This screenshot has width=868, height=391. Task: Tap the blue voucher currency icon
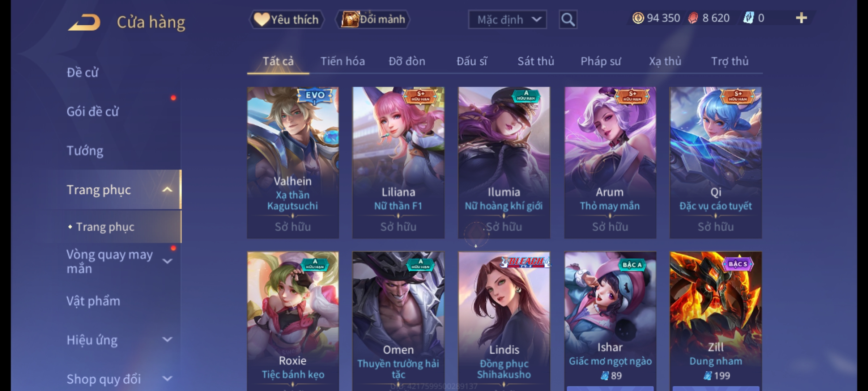tap(748, 18)
